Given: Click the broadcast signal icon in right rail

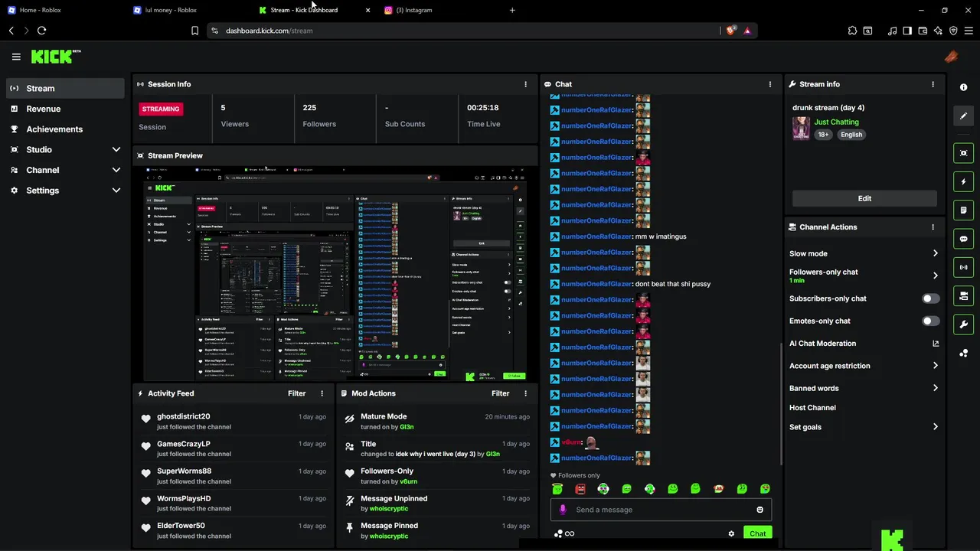Looking at the screenshot, I should (x=963, y=267).
